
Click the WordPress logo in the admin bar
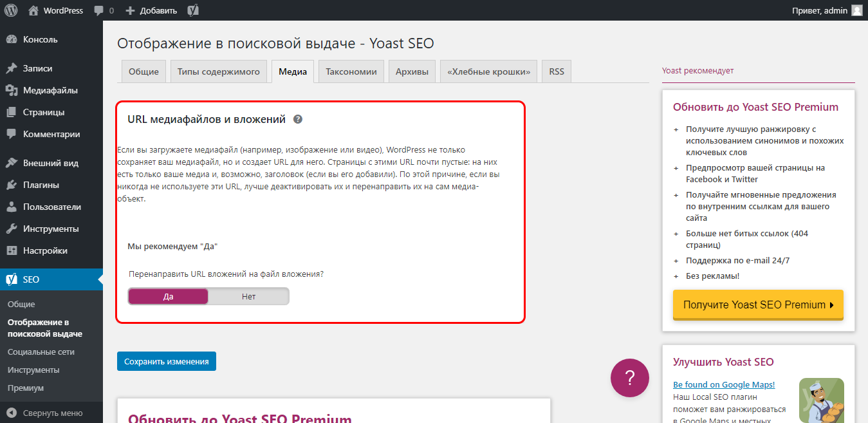point(10,10)
